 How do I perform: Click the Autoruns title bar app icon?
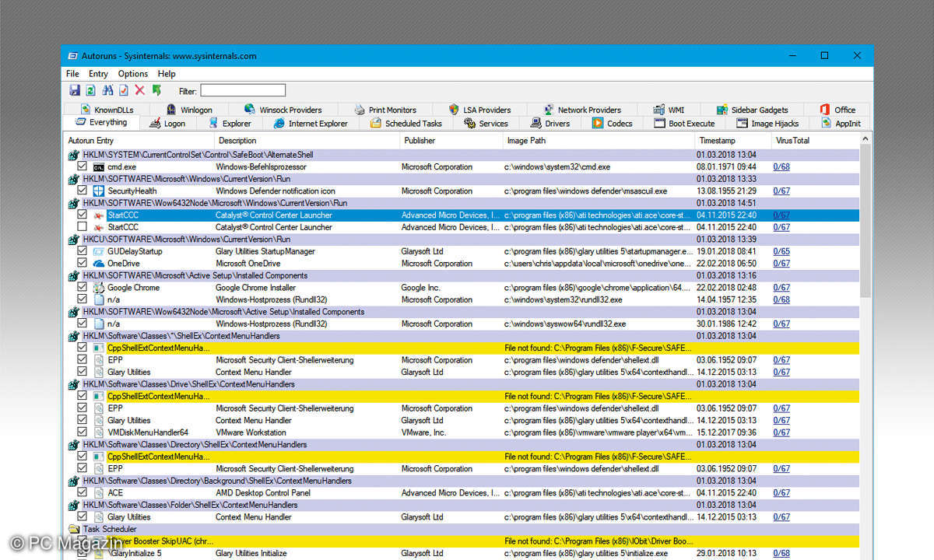click(72, 56)
